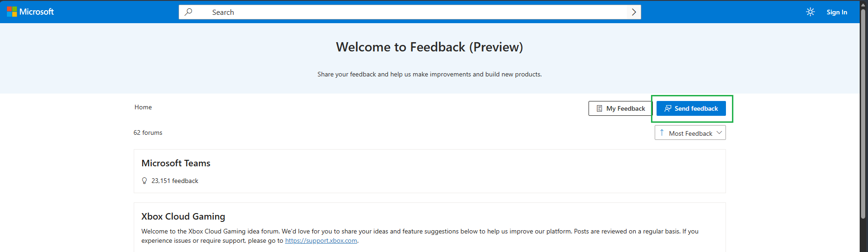Click the Microsoft logo
The image size is (868, 252).
point(31,12)
